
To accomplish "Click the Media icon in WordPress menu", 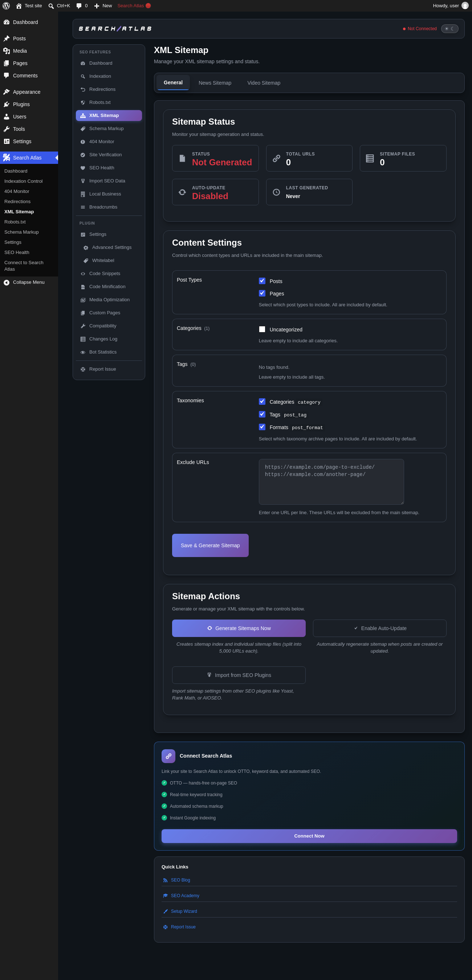I will [7, 51].
